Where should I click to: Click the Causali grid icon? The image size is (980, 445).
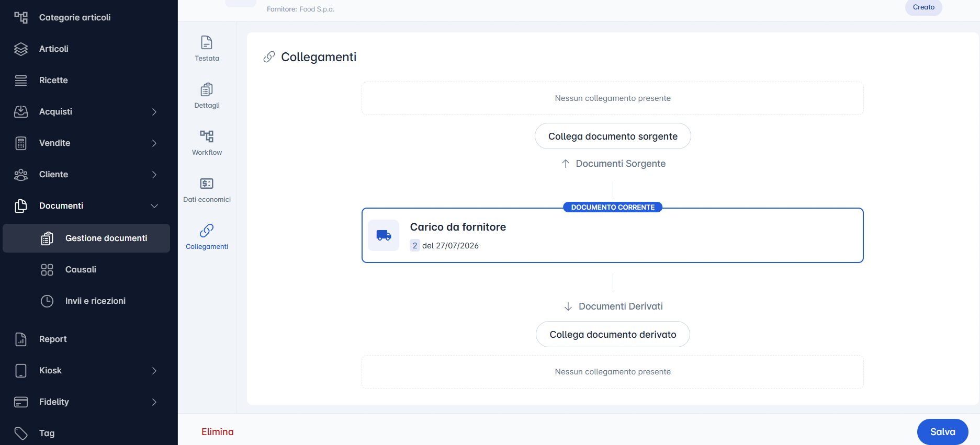(47, 269)
